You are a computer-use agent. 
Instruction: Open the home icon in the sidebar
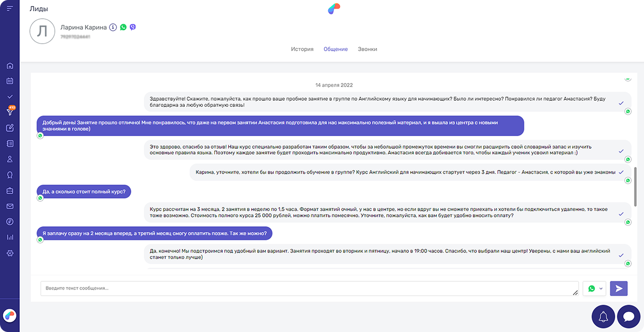10,65
